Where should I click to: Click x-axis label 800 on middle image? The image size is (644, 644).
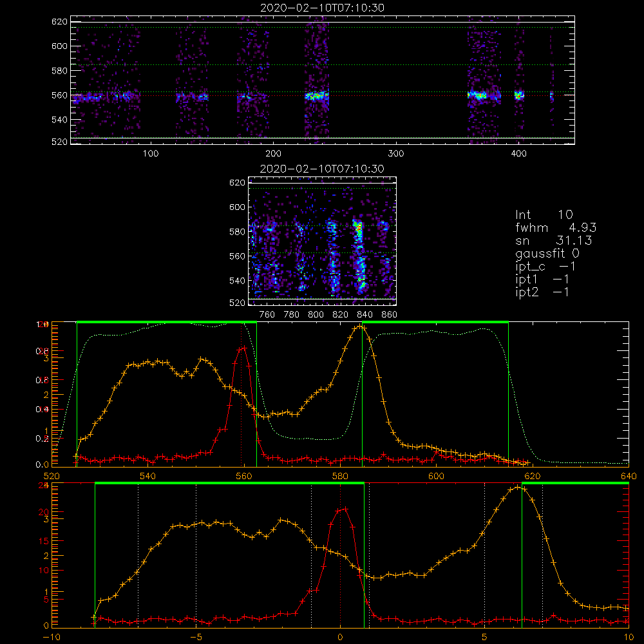316,315
